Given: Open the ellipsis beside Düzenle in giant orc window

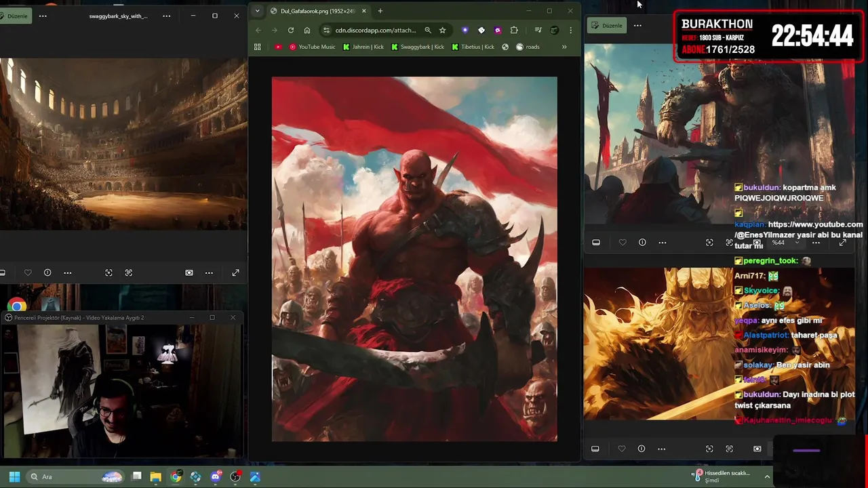Looking at the screenshot, I should 637,26.
